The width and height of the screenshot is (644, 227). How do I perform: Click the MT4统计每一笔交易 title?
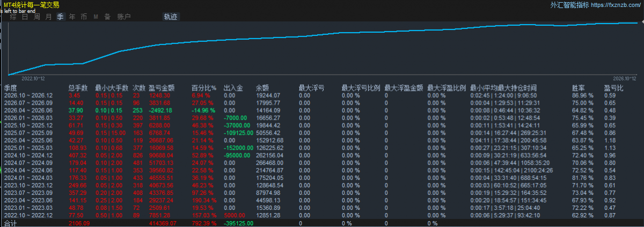pyautogui.click(x=31, y=4)
